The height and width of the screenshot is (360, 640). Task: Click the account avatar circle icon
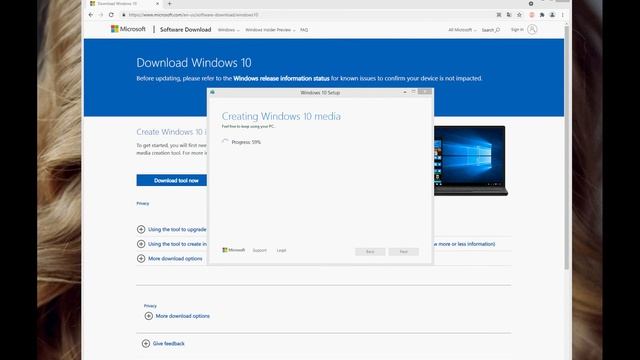click(x=532, y=29)
